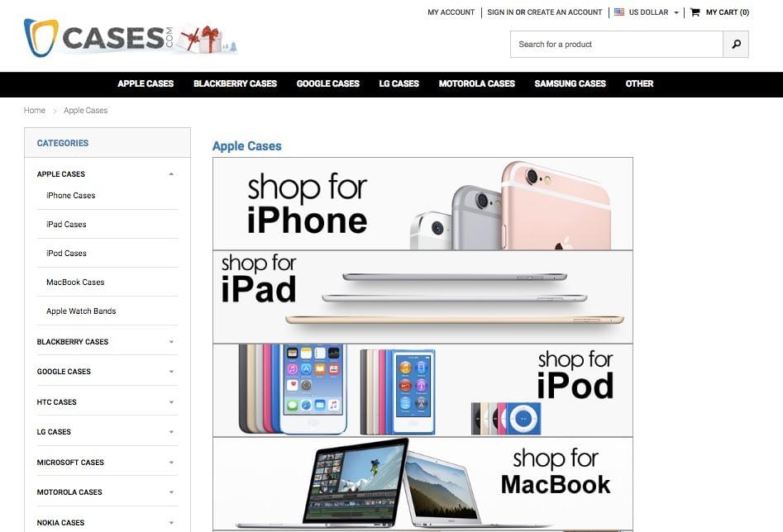The image size is (783, 532).
Task: Open the US Dollar currency dropdown
Action: point(647,12)
